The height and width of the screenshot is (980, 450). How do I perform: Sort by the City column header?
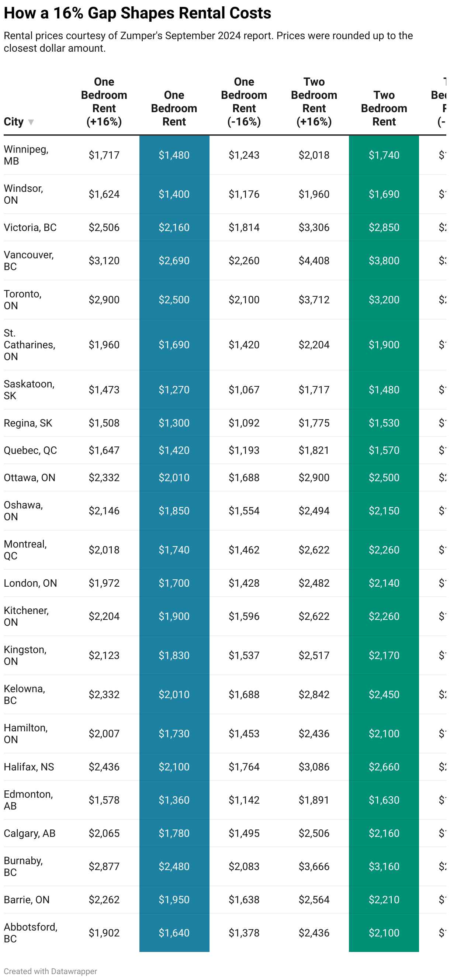(x=14, y=122)
